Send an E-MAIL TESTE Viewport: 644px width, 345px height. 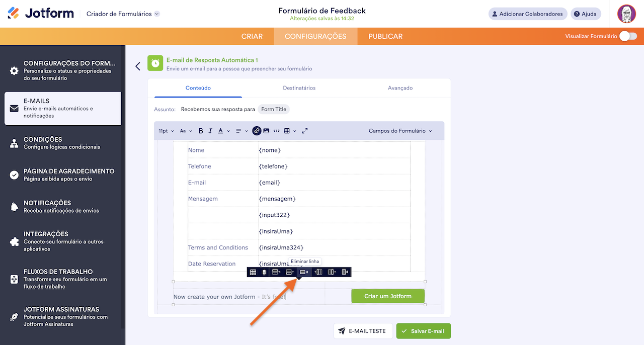pos(363,331)
